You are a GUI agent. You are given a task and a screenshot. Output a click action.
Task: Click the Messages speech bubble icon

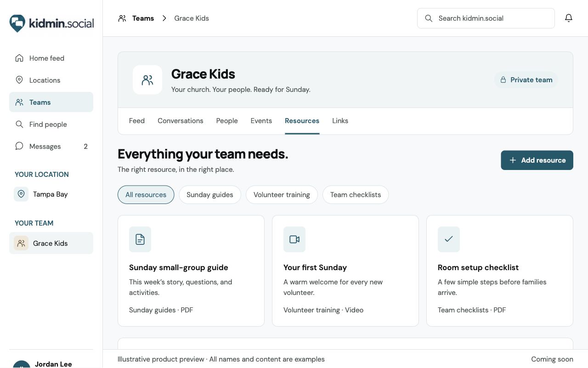(19, 146)
